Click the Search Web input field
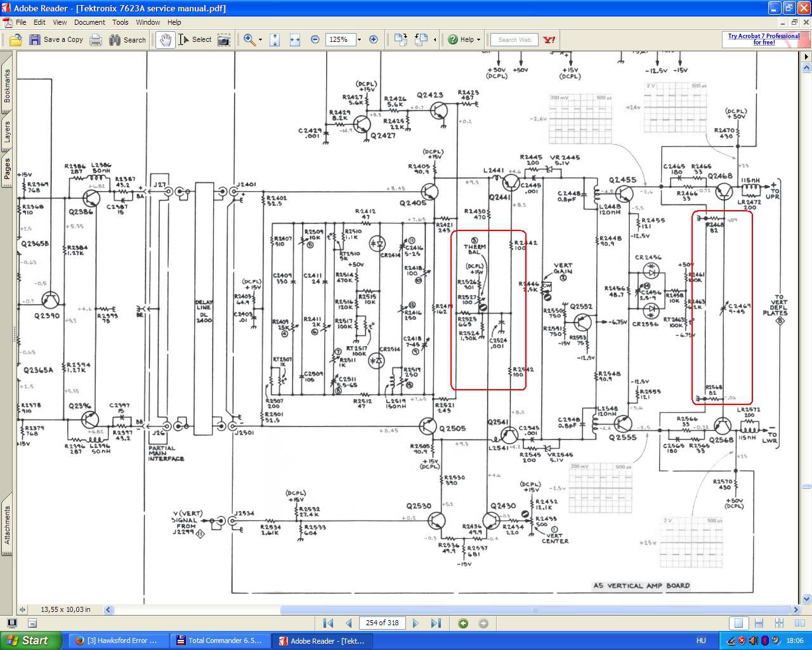The height and width of the screenshot is (650, 812). point(514,40)
